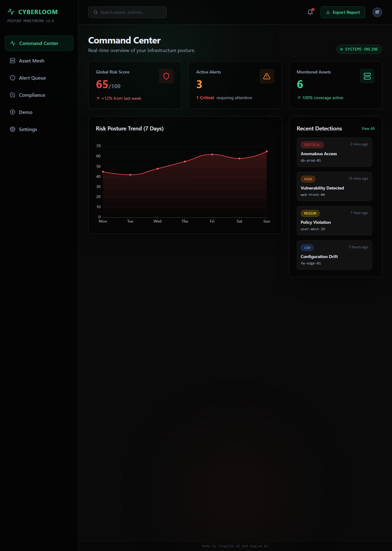Click the IT user avatar

coord(377,12)
